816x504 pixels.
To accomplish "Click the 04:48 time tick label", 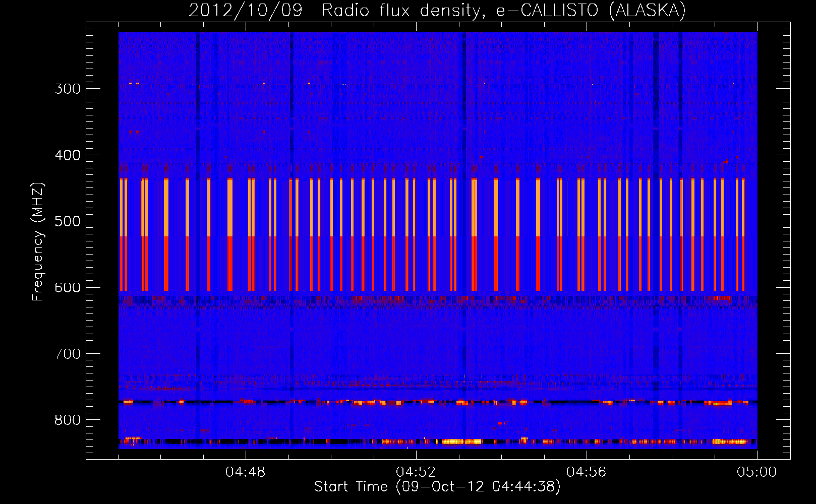I will click(x=246, y=472).
